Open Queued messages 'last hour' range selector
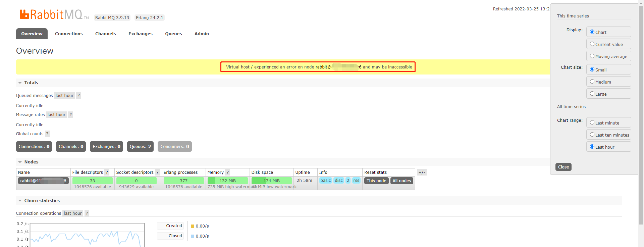 coord(64,96)
